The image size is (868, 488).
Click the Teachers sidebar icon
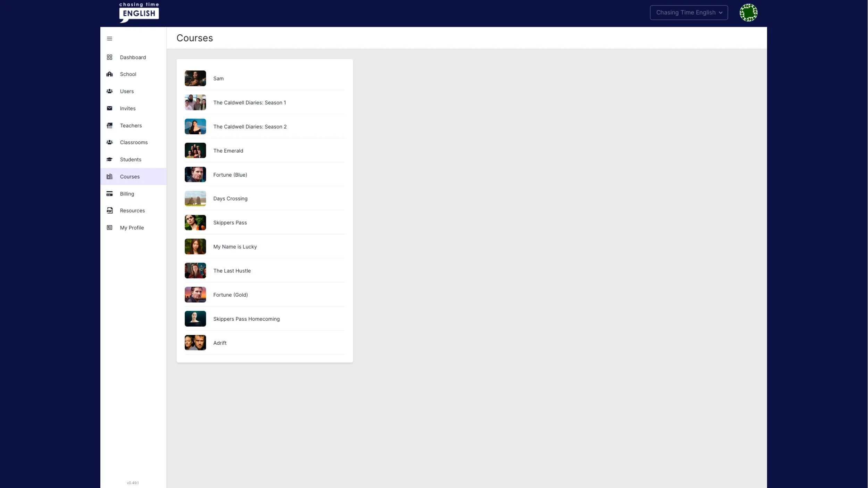(x=109, y=126)
